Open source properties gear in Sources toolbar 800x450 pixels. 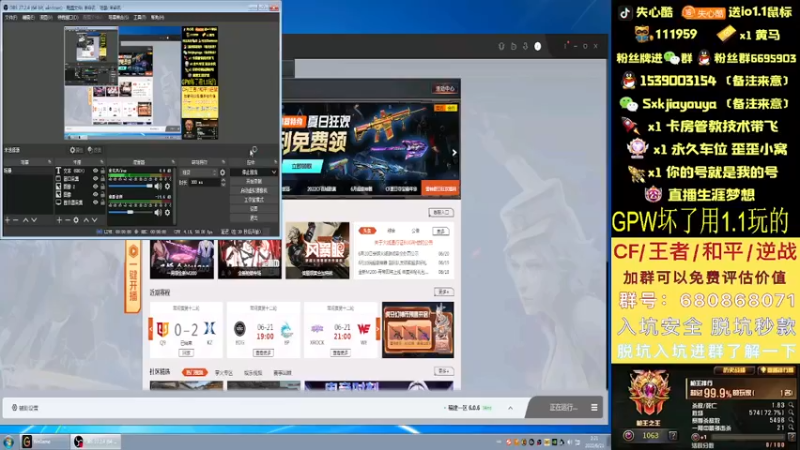76,220
